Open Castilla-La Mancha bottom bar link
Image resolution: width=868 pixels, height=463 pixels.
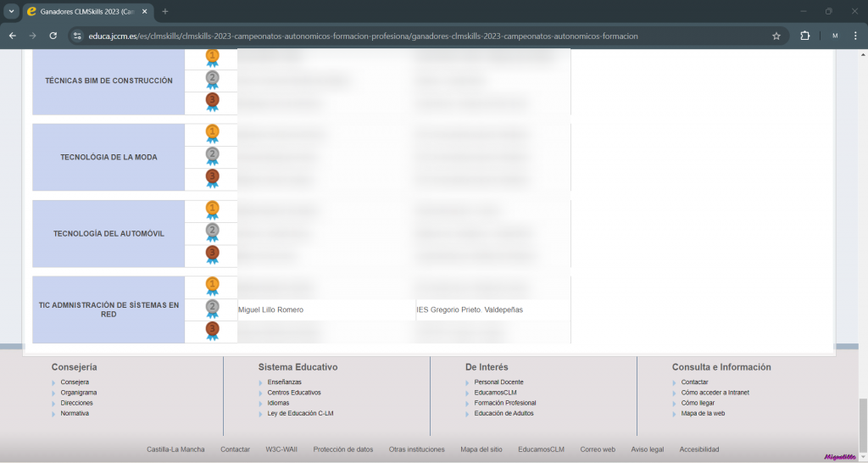point(175,449)
